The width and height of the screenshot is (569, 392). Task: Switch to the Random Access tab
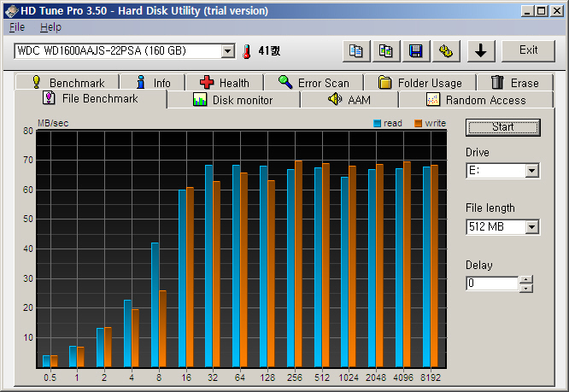tap(476, 100)
